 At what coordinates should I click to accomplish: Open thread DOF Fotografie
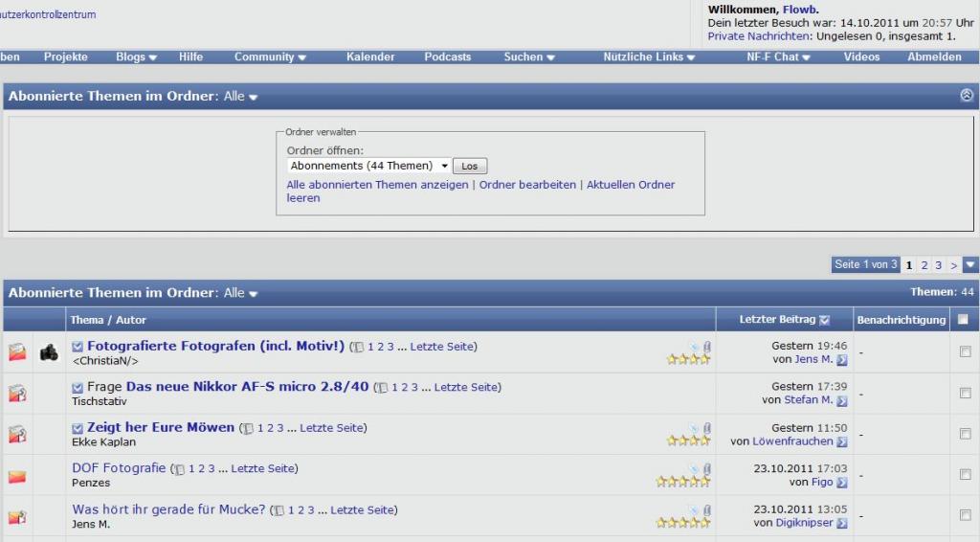point(119,468)
